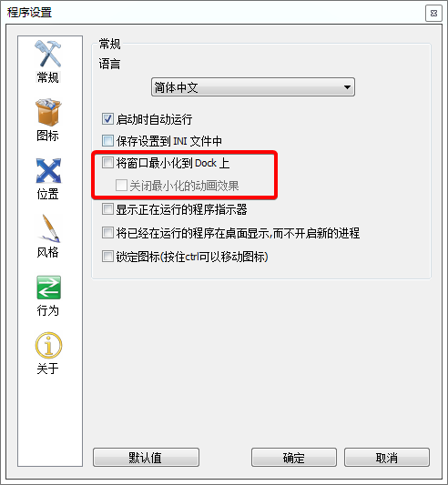Check 锁定图标 option
Screen dimensions: 448x485
pos(107,256)
